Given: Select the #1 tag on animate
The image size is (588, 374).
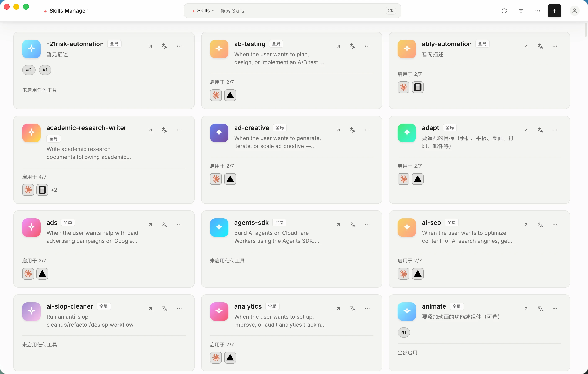Looking at the screenshot, I should pyautogui.click(x=404, y=332).
